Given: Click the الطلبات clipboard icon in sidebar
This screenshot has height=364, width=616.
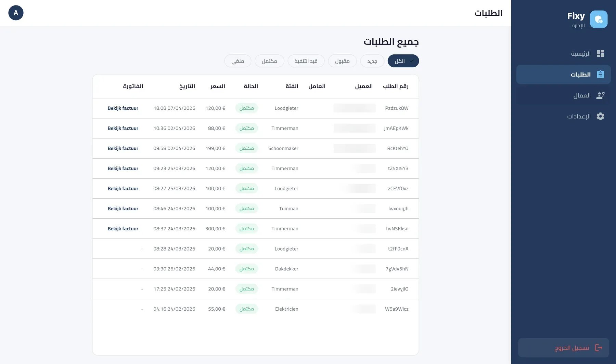Looking at the screenshot, I should click(600, 74).
